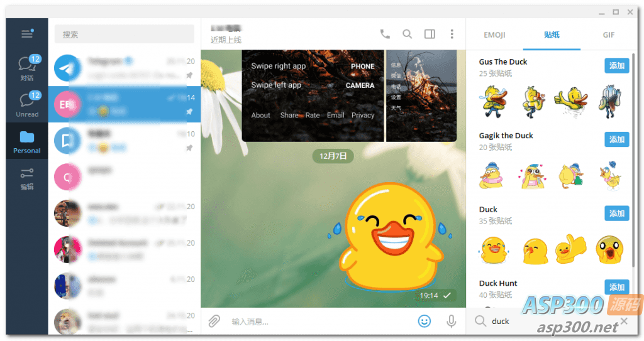
Task: Switch to the GIF tab
Action: pyautogui.click(x=609, y=35)
